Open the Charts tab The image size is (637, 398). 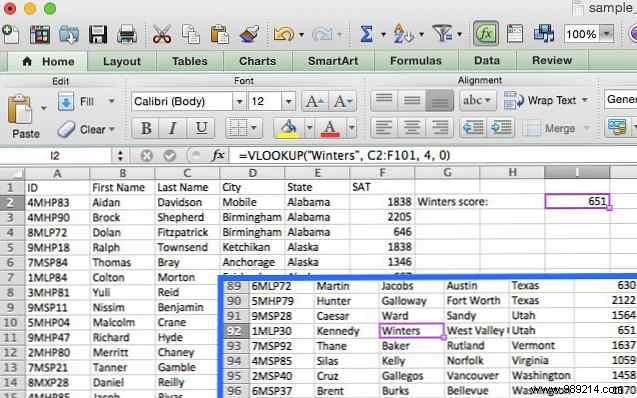(x=257, y=61)
